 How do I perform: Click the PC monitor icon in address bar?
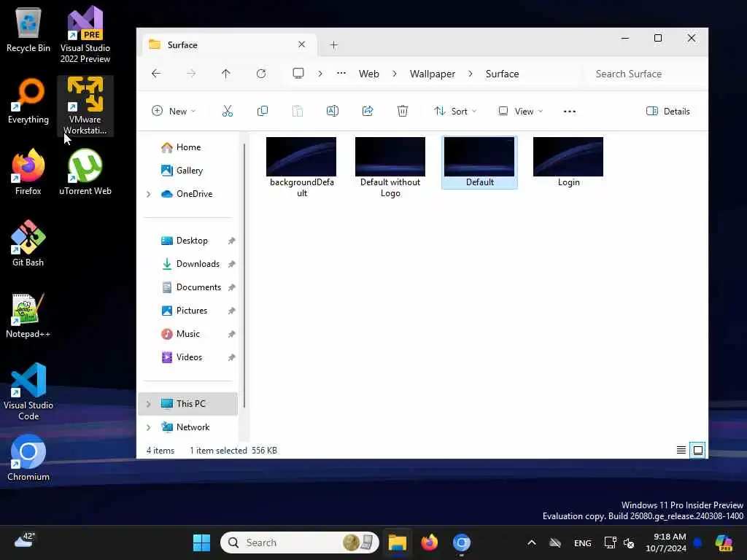[298, 74]
